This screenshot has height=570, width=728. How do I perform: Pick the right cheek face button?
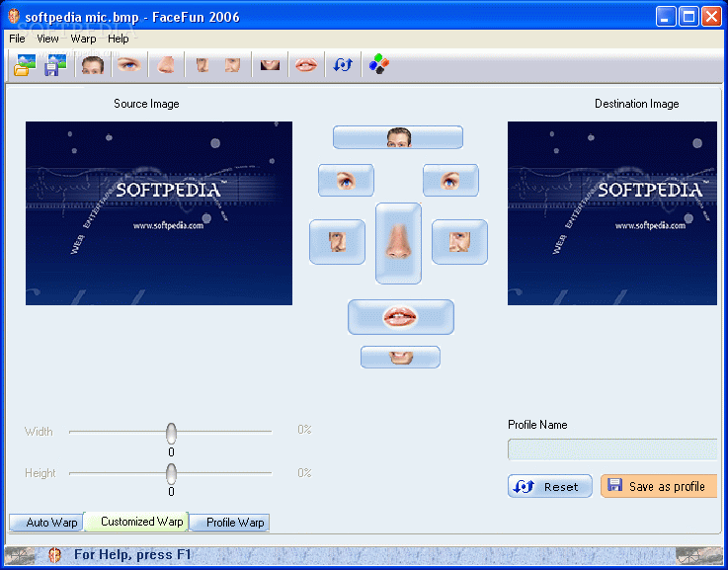pyautogui.click(x=459, y=242)
